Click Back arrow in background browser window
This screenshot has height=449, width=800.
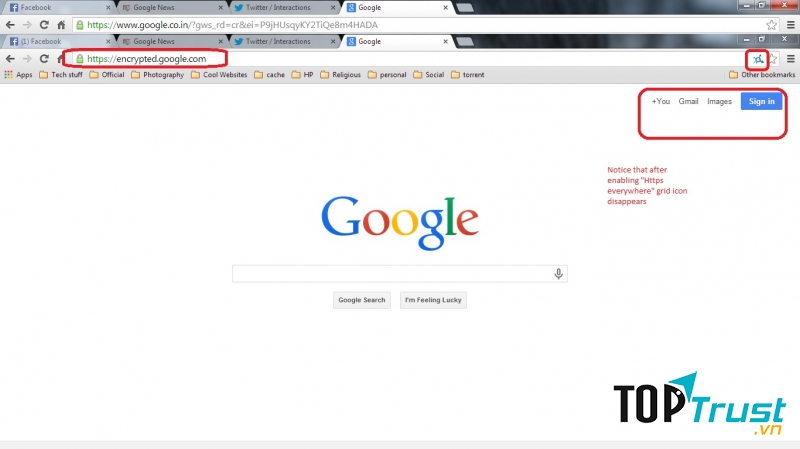pos(10,24)
